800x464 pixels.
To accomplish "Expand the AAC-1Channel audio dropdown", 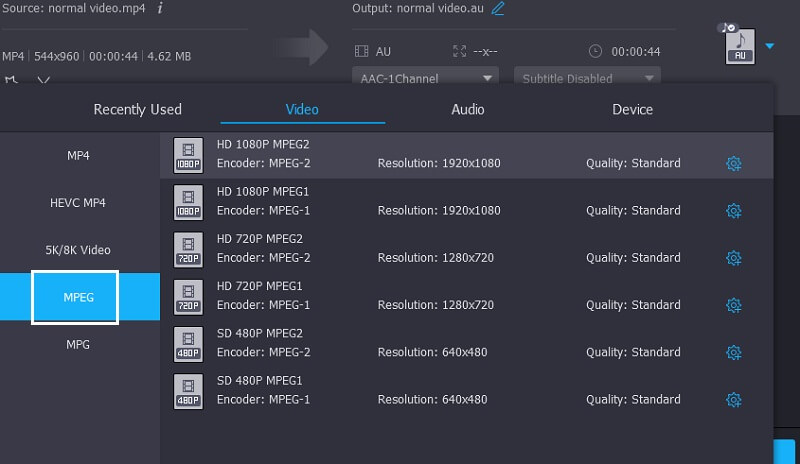I will (425, 78).
